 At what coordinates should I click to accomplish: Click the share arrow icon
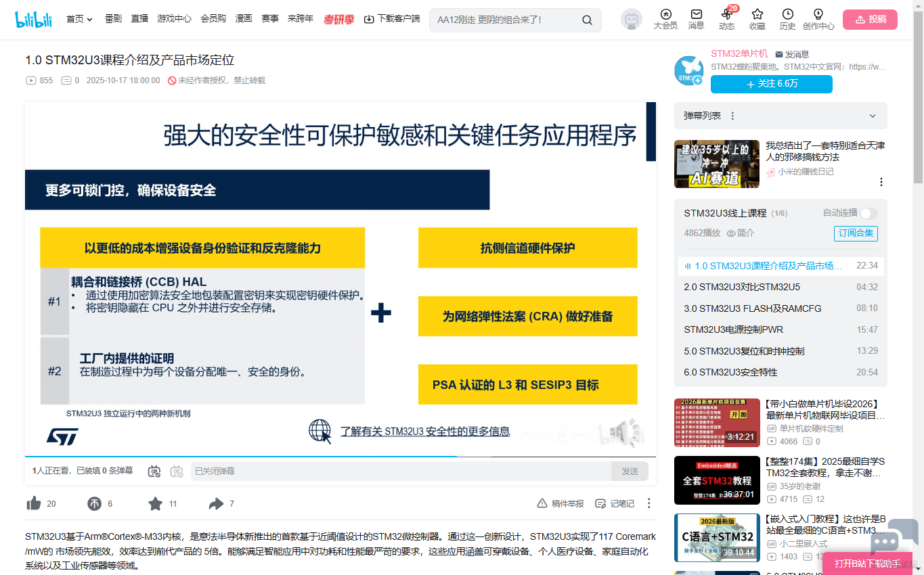pos(216,503)
